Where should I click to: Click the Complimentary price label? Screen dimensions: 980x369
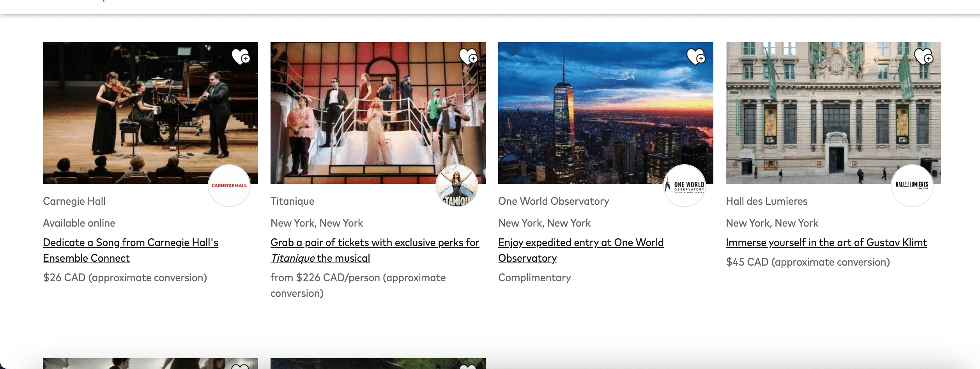pos(534,278)
